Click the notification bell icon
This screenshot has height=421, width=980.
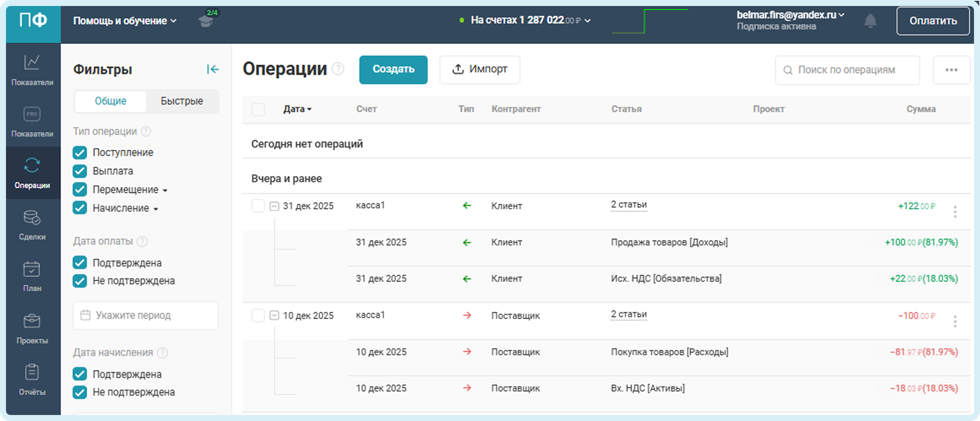coord(870,21)
